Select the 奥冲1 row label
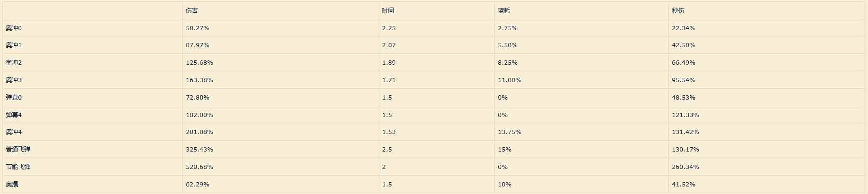This screenshot has width=868, height=194. pyautogui.click(x=14, y=45)
